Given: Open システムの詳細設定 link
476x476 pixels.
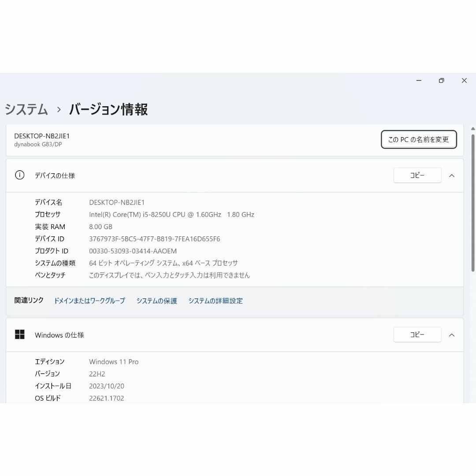Looking at the screenshot, I should [216, 301].
